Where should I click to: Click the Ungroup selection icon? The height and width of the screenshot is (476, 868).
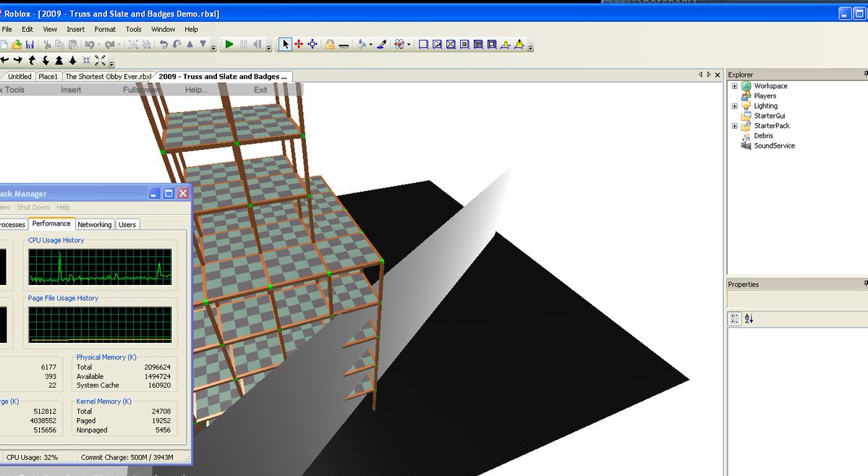[x=145, y=44]
